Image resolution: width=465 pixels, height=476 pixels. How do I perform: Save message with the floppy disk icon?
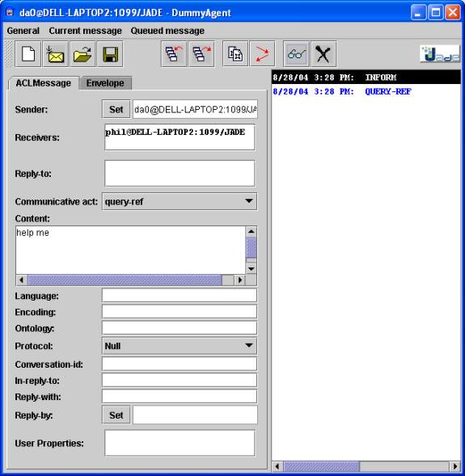pyautogui.click(x=110, y=54)
